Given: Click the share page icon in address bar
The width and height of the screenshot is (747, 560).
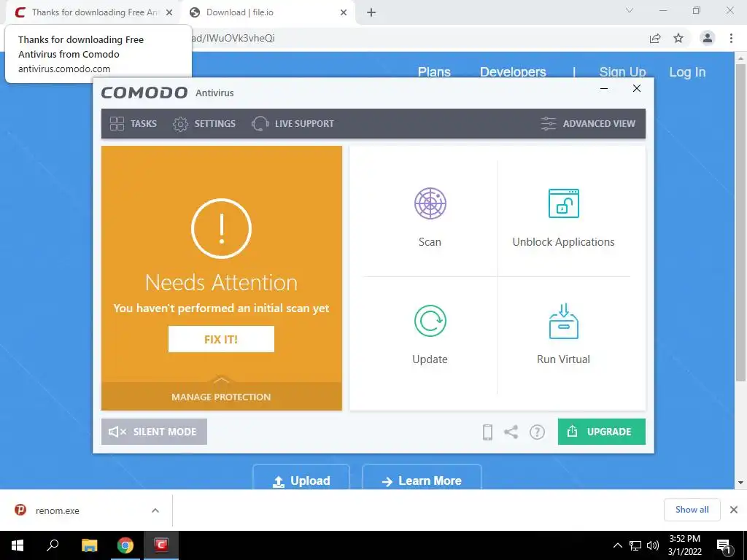Looking at the screenshot, I should click(655, 38).
